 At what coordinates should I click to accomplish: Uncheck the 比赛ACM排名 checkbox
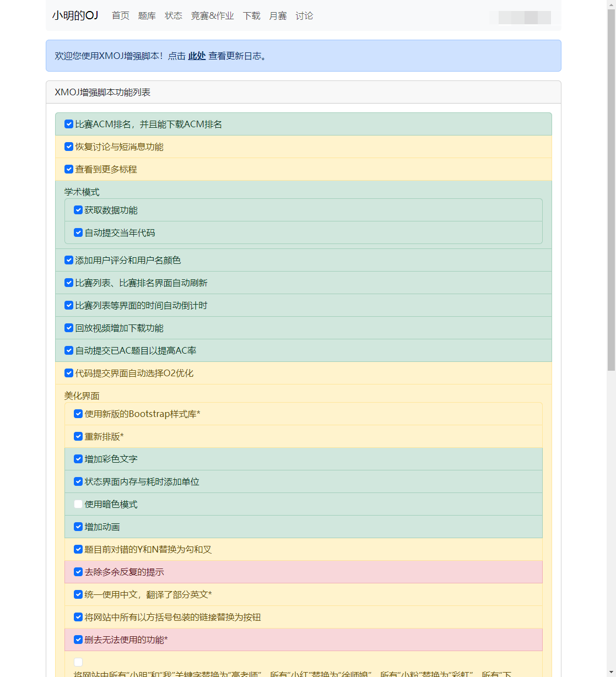(69, 124)
